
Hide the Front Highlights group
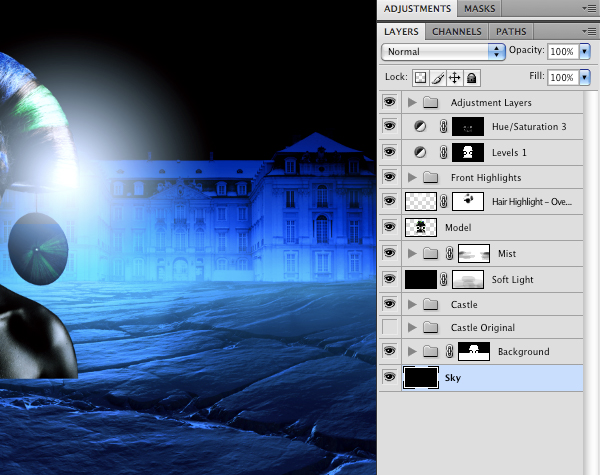(x=390, y=177)
